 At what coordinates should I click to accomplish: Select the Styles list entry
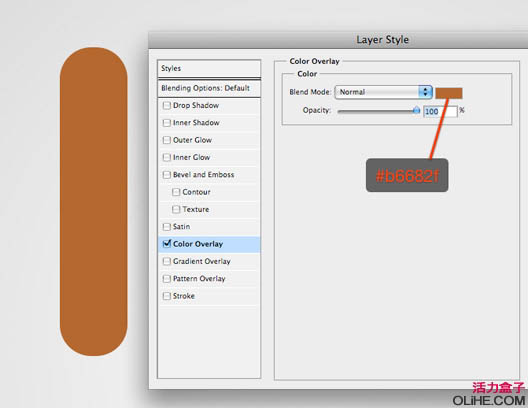(209, 69)
